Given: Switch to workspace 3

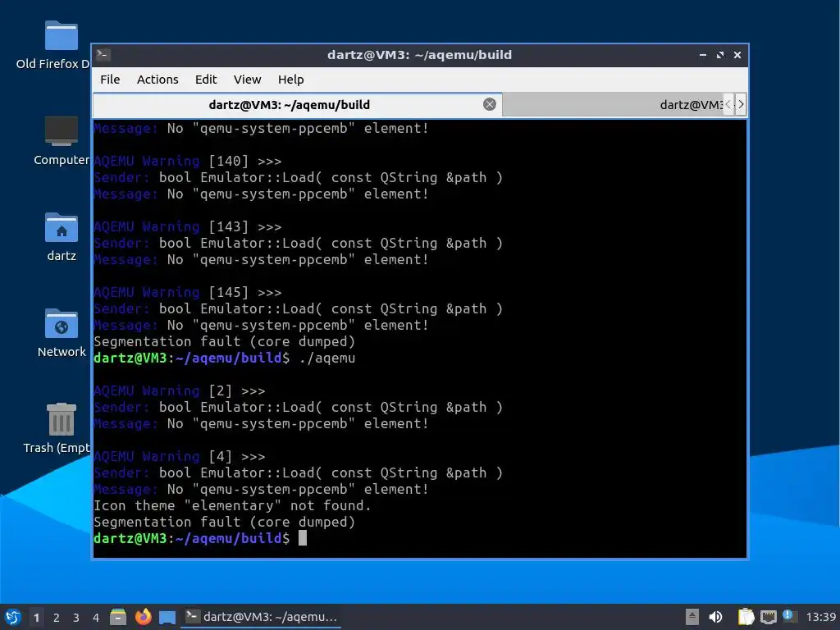Looking at the screenshot, I should [76, 618].
